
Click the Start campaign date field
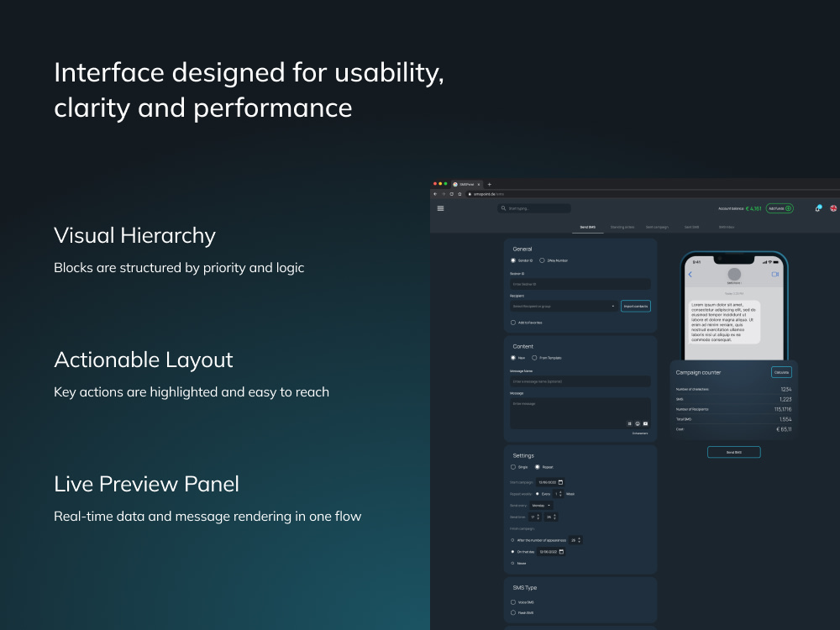[x=550, y=482]
